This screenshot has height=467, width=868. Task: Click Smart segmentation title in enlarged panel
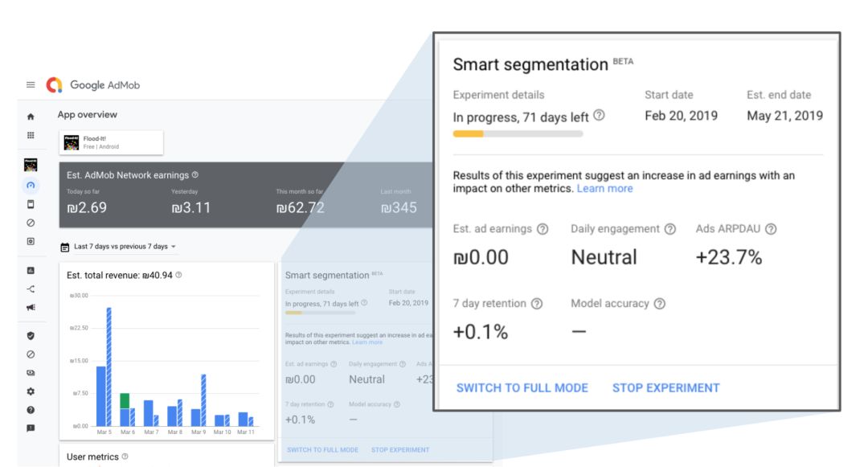tap(530, 65)
